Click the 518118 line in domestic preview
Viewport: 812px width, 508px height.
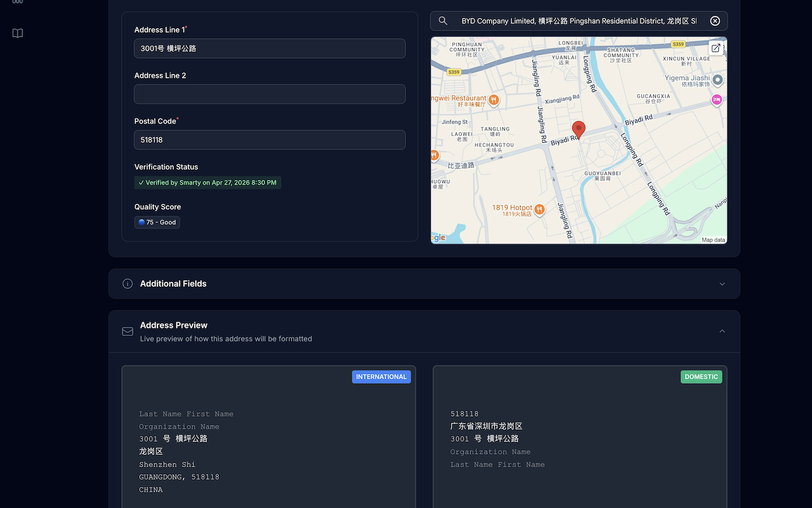point(465,414)
